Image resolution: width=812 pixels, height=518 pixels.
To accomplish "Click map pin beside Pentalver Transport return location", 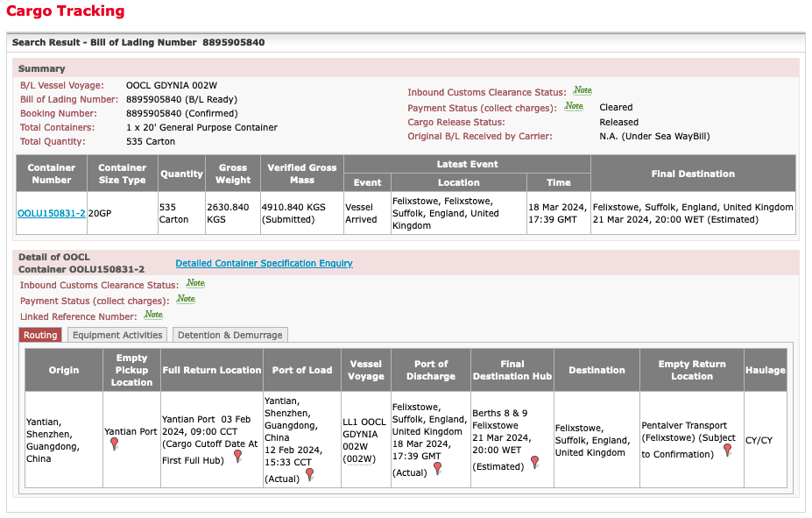I will tap(727, 451).
